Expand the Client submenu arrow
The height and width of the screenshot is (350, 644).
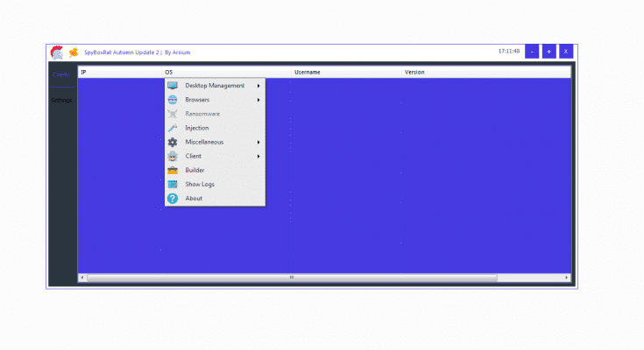click(x=258, y=156)
